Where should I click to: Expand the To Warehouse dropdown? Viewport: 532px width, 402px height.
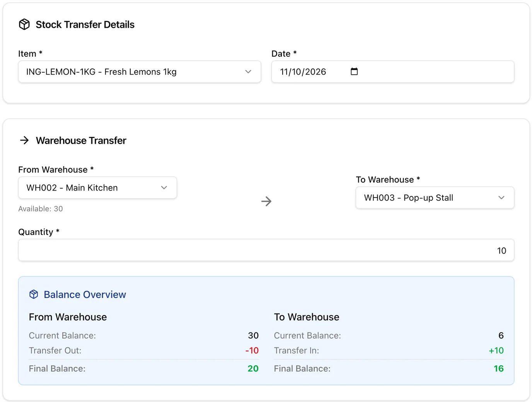tap(435, 198)
